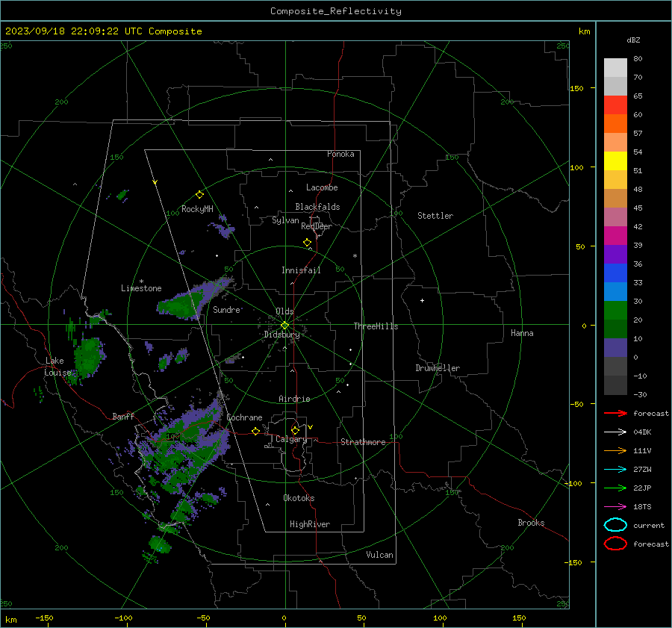Click the Vulcan label

point(379,555)
